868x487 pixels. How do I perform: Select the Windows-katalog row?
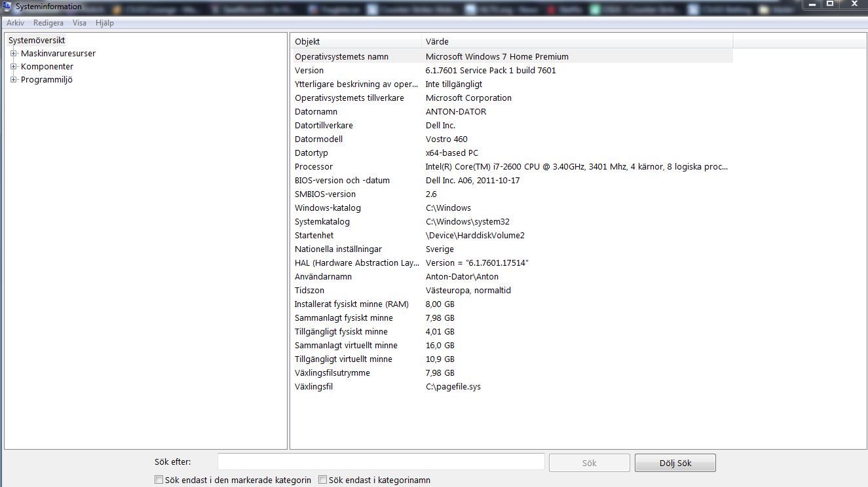click(x=512, y=208)
